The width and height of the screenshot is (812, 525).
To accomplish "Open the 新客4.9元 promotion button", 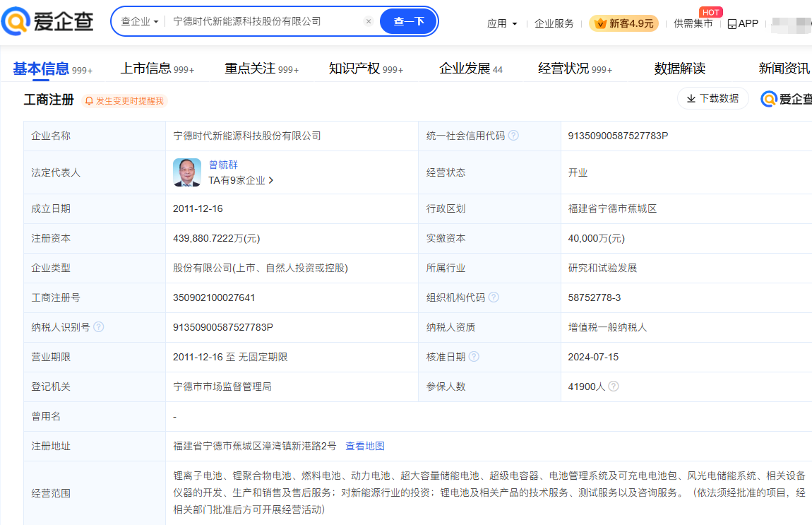I will [624, 23].
